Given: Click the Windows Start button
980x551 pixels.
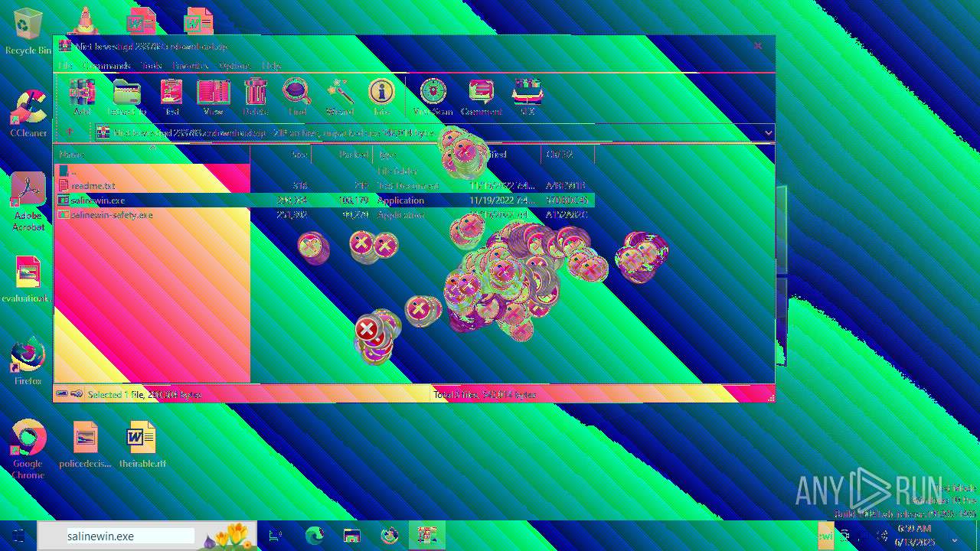Looking at the screenshot, I should [18, 536].
